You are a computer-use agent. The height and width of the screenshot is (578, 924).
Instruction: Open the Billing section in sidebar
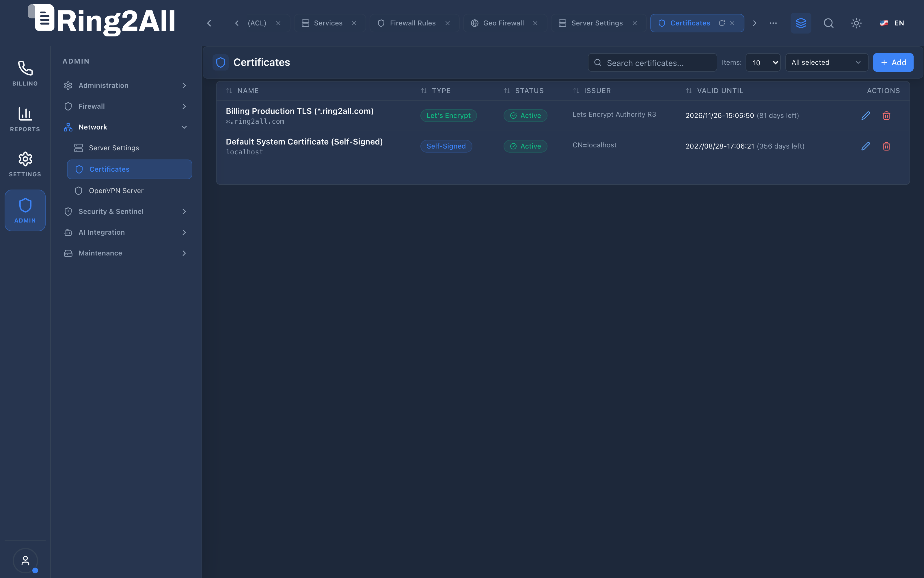coord(25,73)
